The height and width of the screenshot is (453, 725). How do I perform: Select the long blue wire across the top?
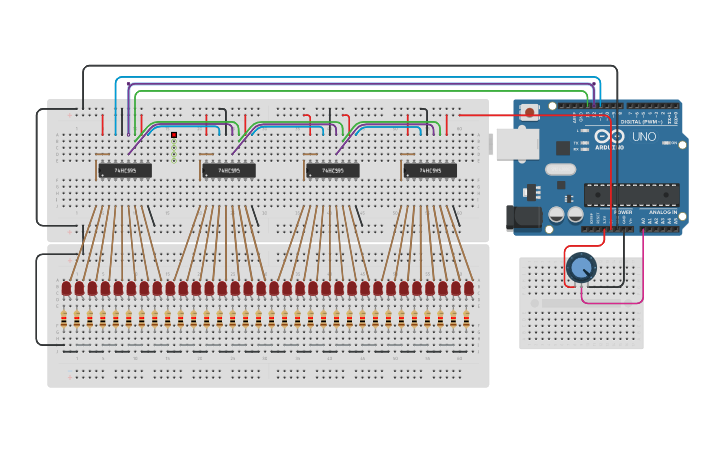(356, 77)
